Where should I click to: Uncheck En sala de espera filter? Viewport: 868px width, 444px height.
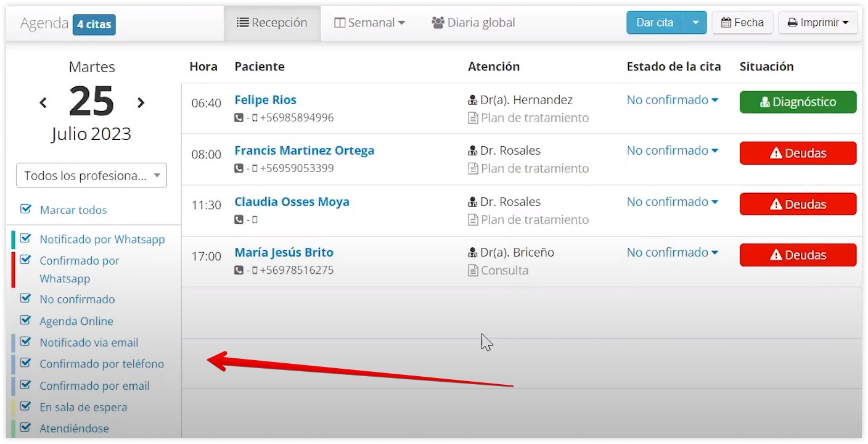[25, 406]
